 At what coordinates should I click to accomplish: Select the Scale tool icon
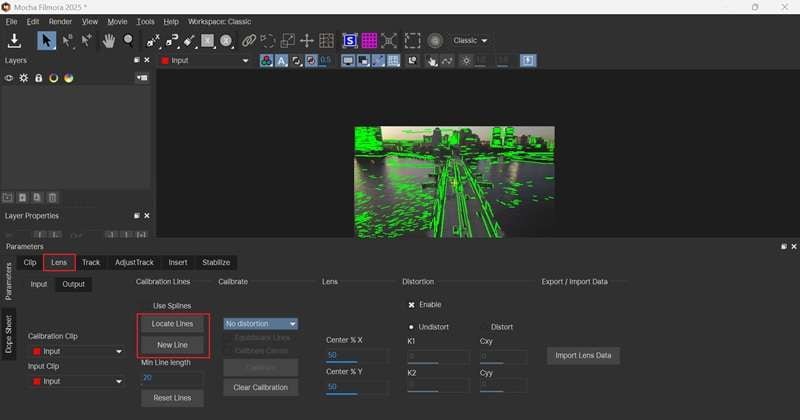[287, 40]
